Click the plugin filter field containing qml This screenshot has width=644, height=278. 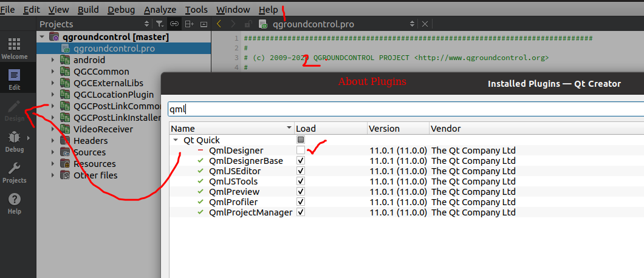406,109
